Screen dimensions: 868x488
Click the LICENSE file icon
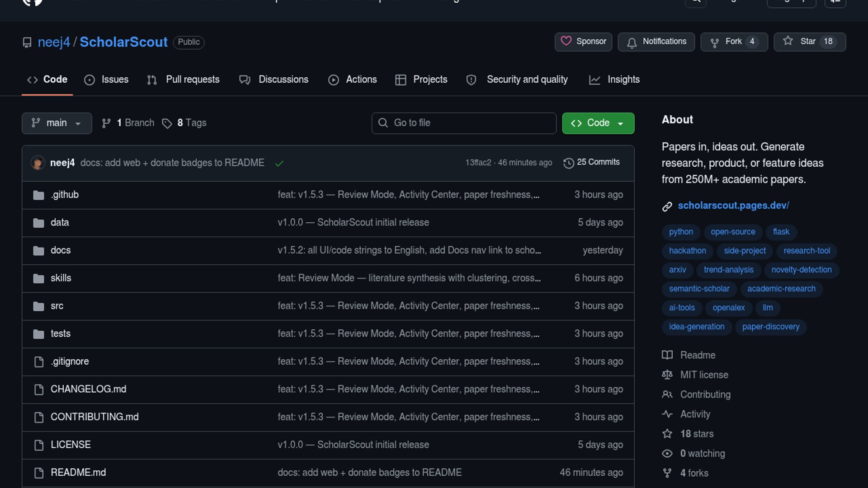39,445
